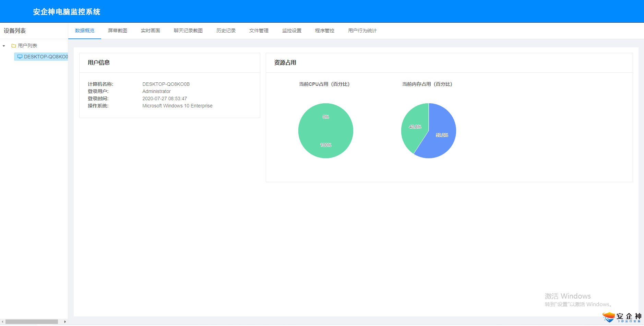Open the 文件管理 tab
Image resolution: width=644 pixels, height=326 pixels.
(259, 31)
